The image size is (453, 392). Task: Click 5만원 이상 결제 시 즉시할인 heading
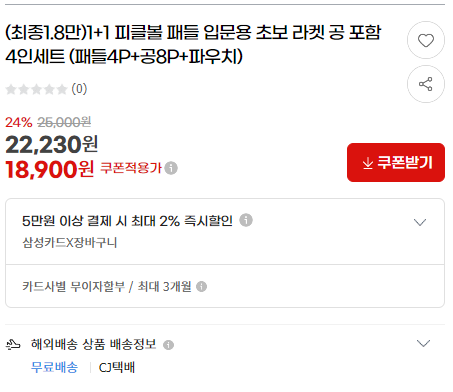point(127,221)
